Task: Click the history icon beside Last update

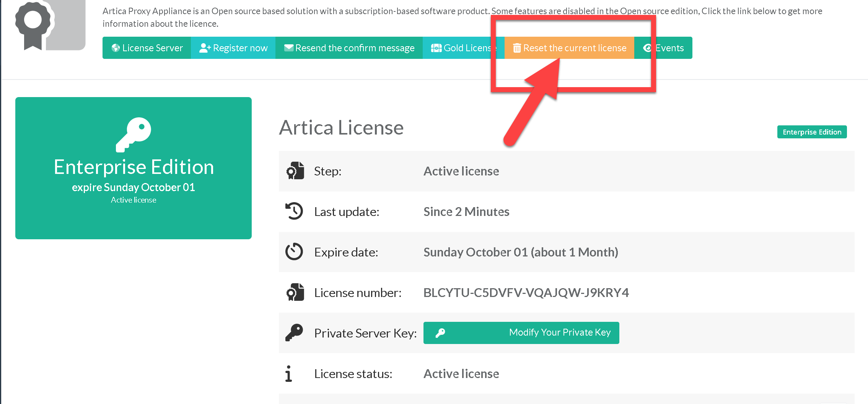Action: click(x=294, y=211)
